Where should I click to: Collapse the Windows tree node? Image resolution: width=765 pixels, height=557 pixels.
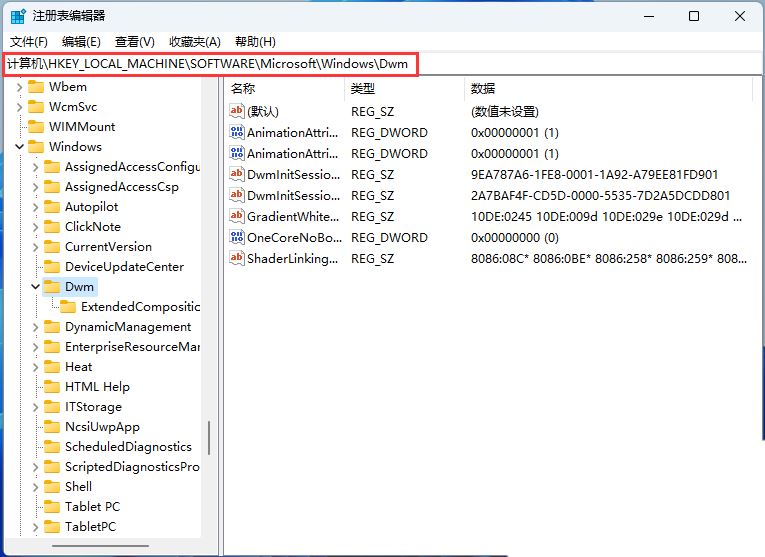20,147
